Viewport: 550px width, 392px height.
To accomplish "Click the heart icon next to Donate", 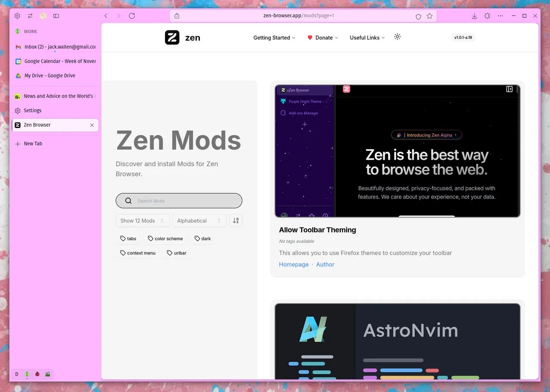I will pos(310,38).
